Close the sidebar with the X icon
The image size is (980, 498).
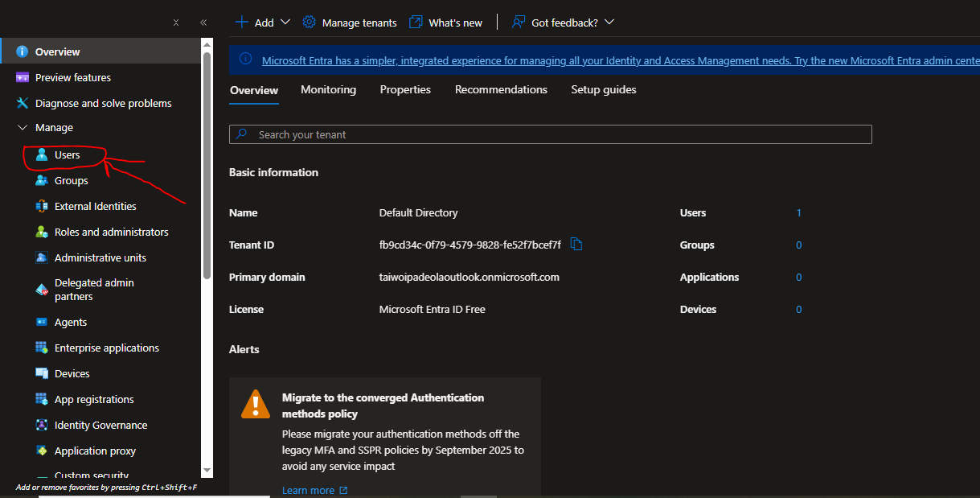coord(176,23)
